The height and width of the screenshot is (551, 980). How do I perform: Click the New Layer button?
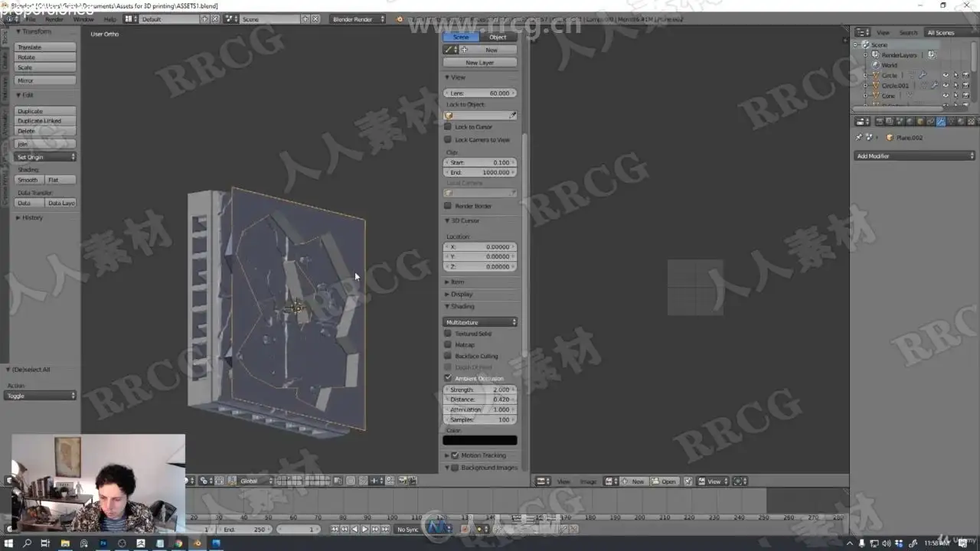[x=480, y=63]
